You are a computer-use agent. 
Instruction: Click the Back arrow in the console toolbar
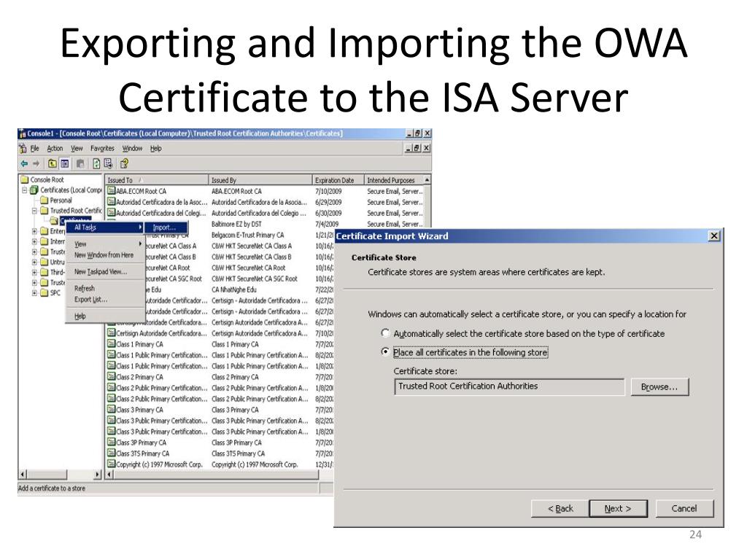pyautogui.click(x=24, y=164)
